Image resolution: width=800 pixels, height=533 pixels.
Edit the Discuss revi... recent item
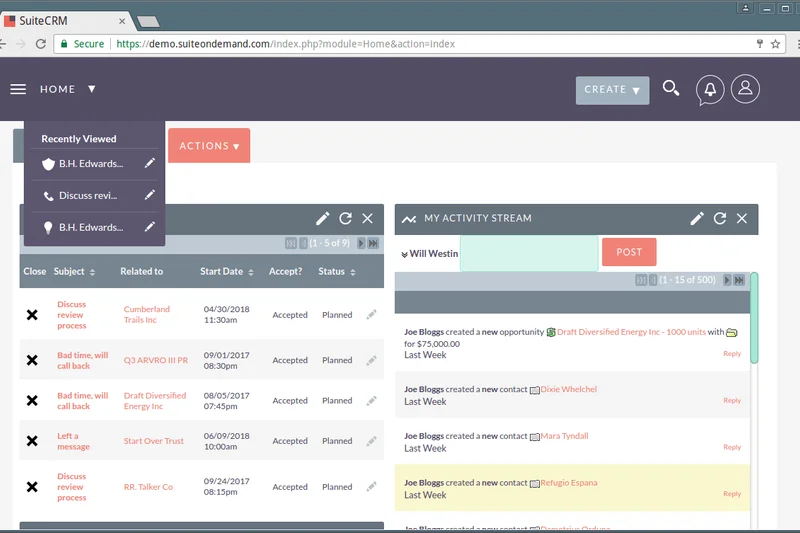click(149, 195)
